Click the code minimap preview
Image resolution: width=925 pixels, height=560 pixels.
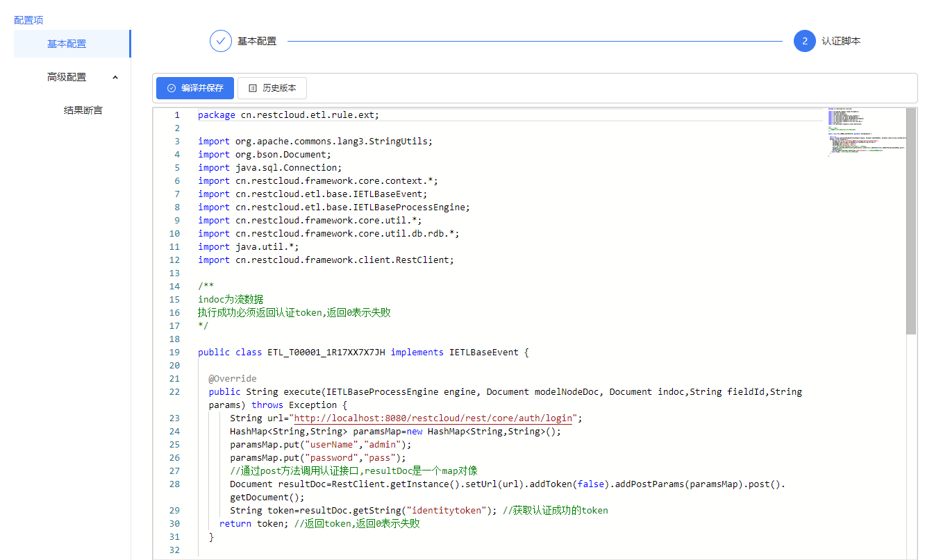(865, 133)
